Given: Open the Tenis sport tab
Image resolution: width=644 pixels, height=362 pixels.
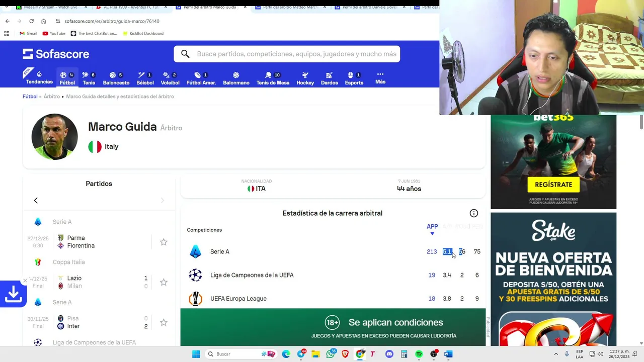Looking at the screenshot, I should click(x=89, y=78).
